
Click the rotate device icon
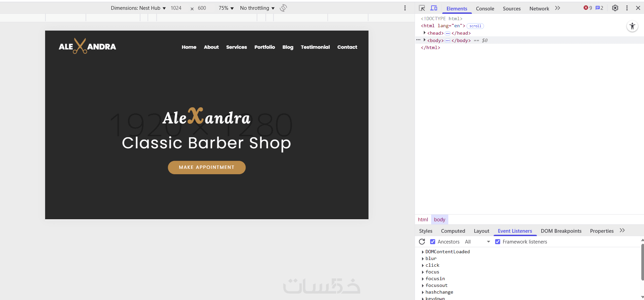pos(283,8)
